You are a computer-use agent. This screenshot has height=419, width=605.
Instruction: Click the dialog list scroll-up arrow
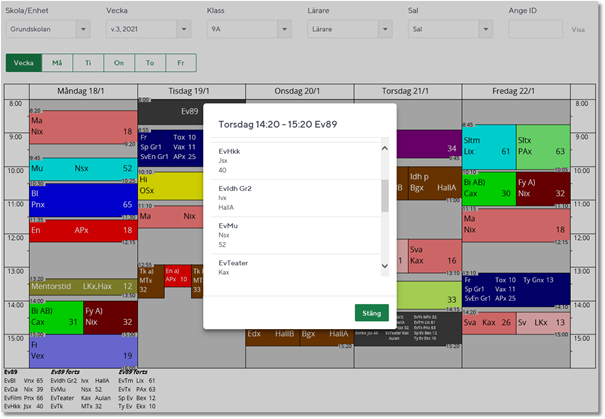(385, 148)
